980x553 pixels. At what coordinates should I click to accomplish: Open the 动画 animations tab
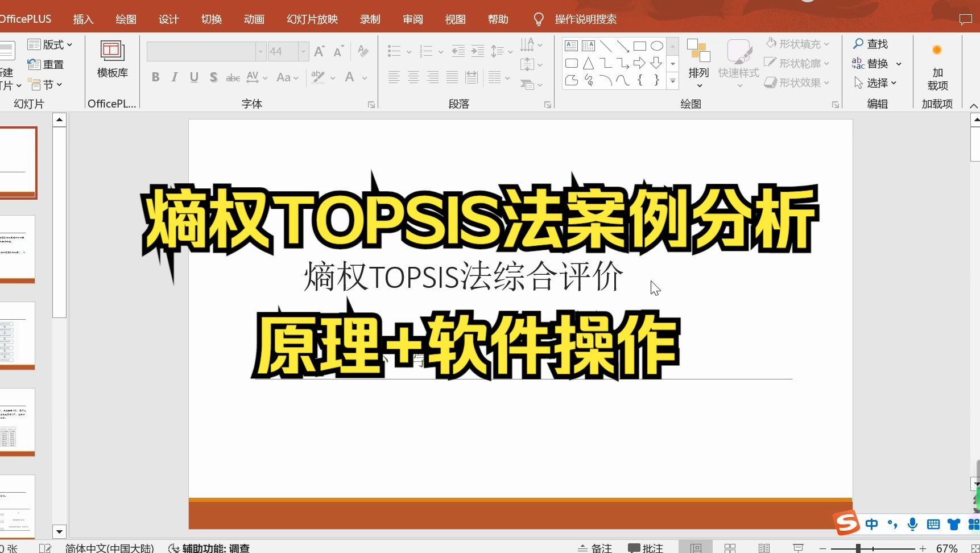point(254,19)
